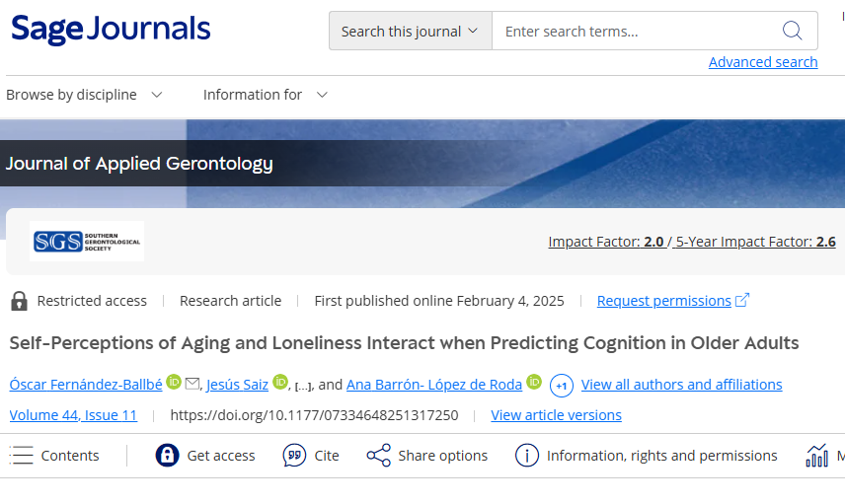Click the metrics bar chart icon
This screenshot has width=845, height=504.
point(816,456)
